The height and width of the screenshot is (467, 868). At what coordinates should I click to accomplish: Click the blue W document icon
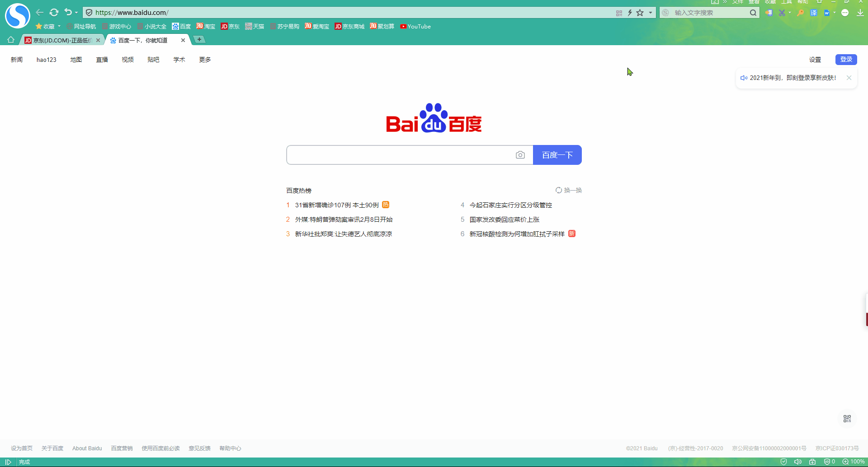point(827,13)
